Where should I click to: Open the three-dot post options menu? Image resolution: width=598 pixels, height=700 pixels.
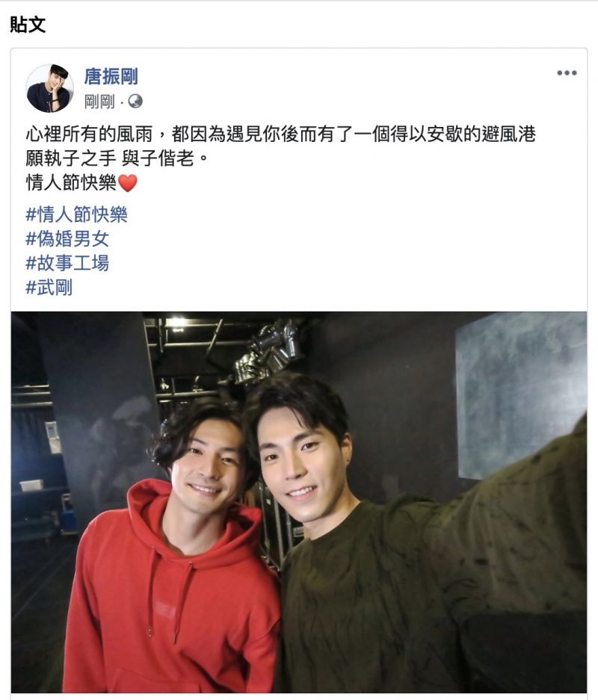click(x=567, y=72)
